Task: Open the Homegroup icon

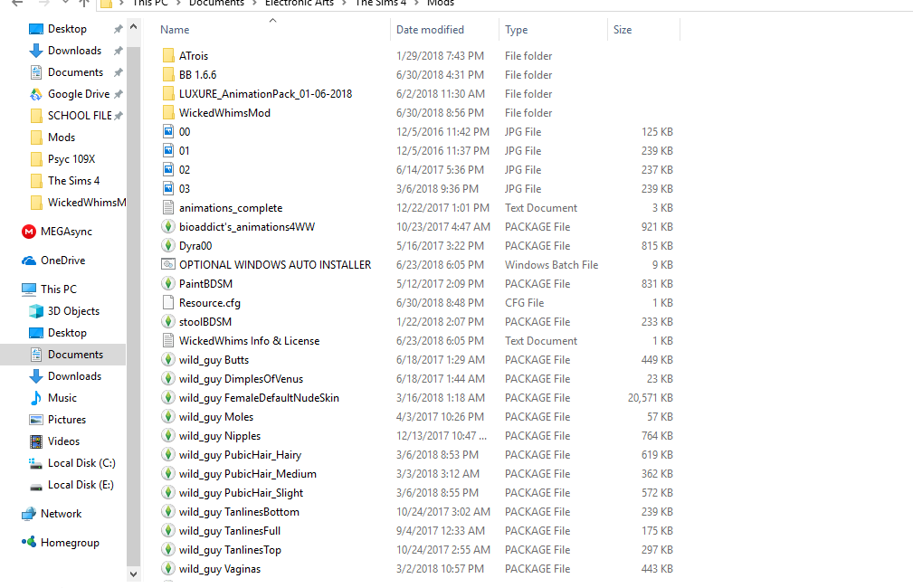Action: (x=29, y=542)
